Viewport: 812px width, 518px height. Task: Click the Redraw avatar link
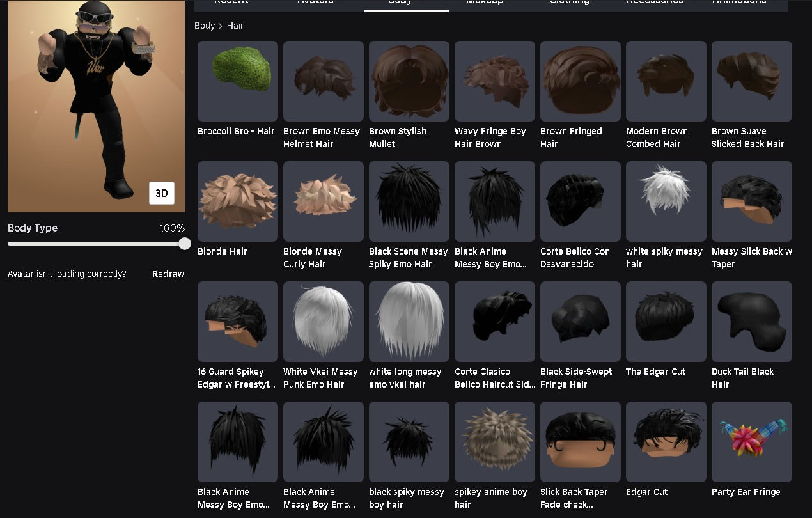point(168,274)
